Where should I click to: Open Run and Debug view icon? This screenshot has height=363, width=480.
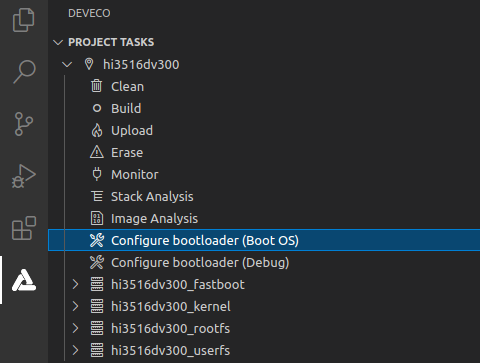coord(23,176)
